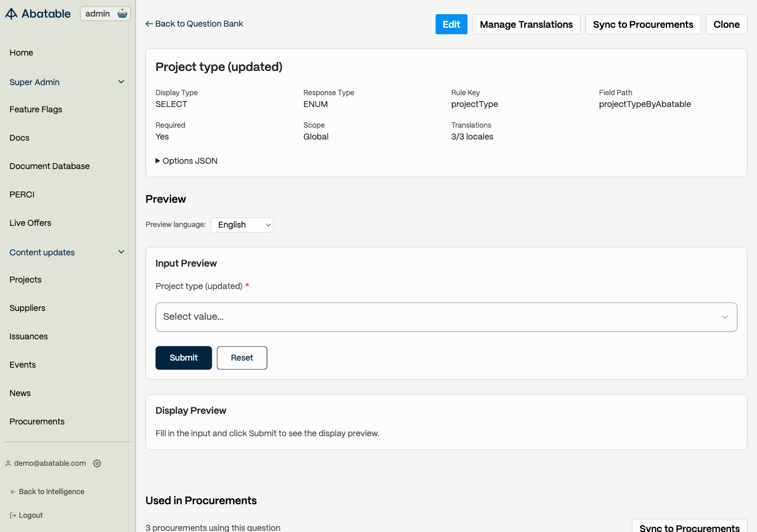Click the Abatable sailboat logo icon
This screenshot has height=532, width=757.
[x=11, y=14]
